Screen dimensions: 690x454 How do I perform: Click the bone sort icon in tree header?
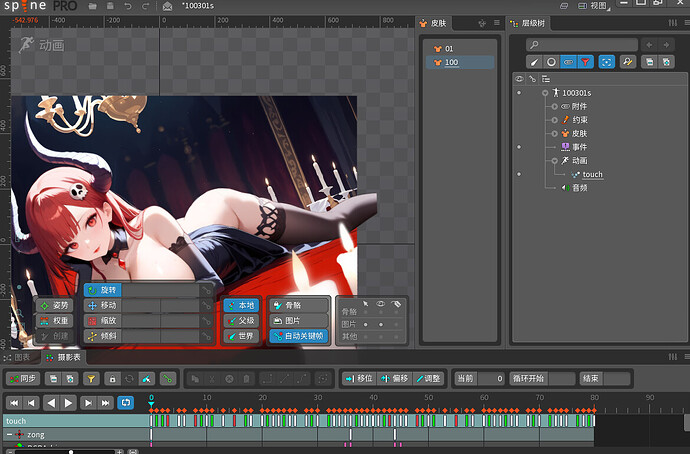[x=532, y=79]
